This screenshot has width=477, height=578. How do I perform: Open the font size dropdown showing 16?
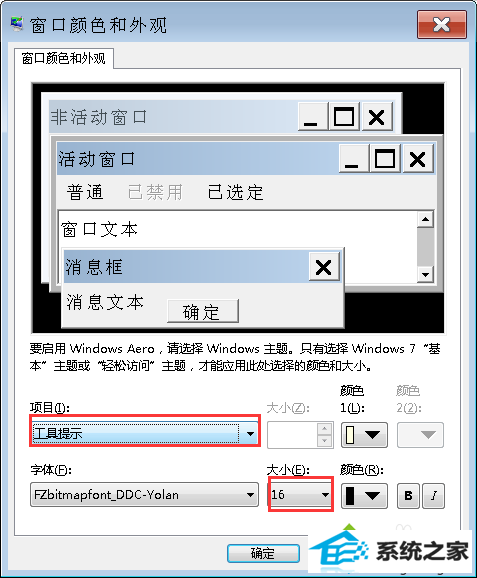[x=300, y=495]
